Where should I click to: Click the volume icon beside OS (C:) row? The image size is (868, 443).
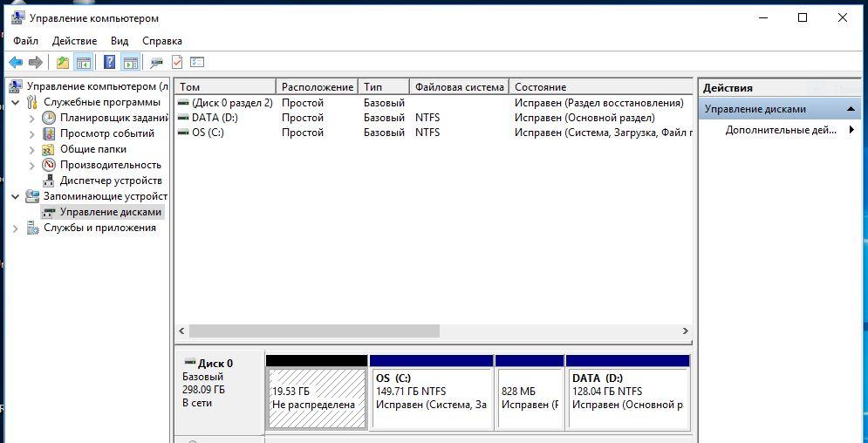[x=183, y=133]
